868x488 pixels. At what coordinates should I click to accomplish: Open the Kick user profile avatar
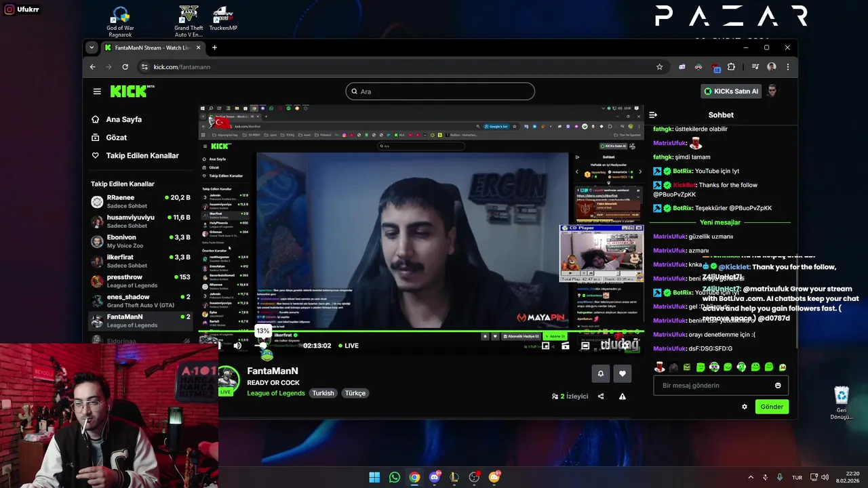772,91
